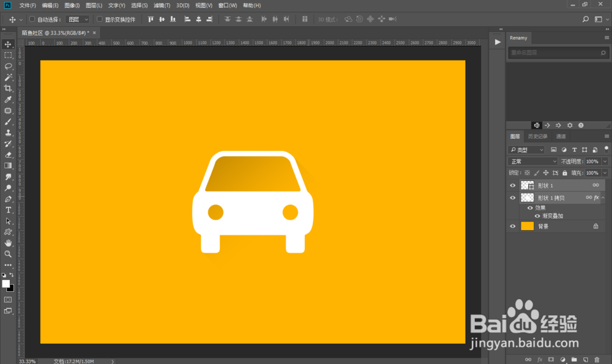Viewport: 612px width, 364px height.
Task: Click the Search icon in options bar
Action: click(586, 19)
